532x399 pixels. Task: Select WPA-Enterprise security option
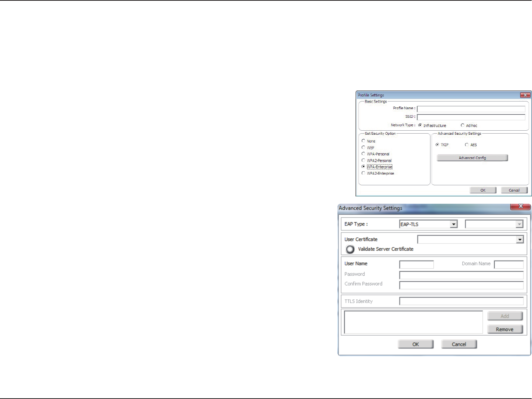(363, 166)
